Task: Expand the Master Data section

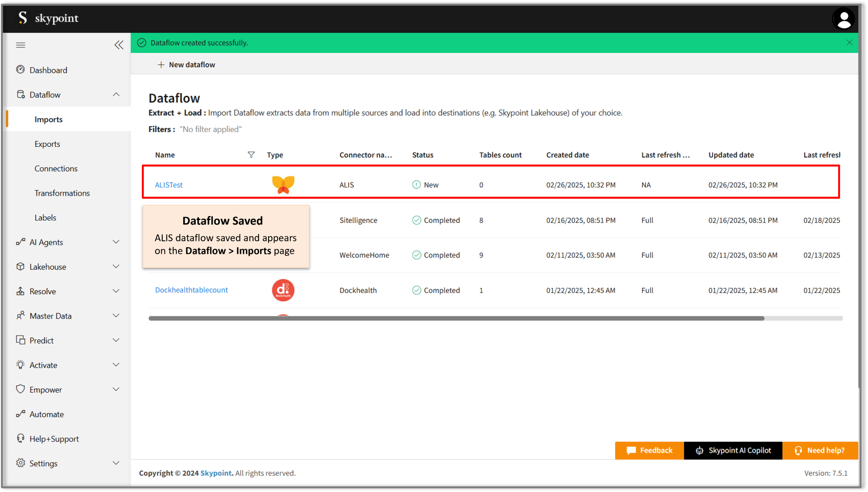Action: 116,316
